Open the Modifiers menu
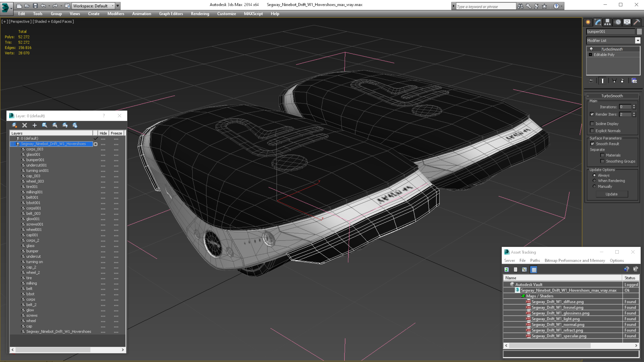The image size is (644, 362). [x=116, y=14]
